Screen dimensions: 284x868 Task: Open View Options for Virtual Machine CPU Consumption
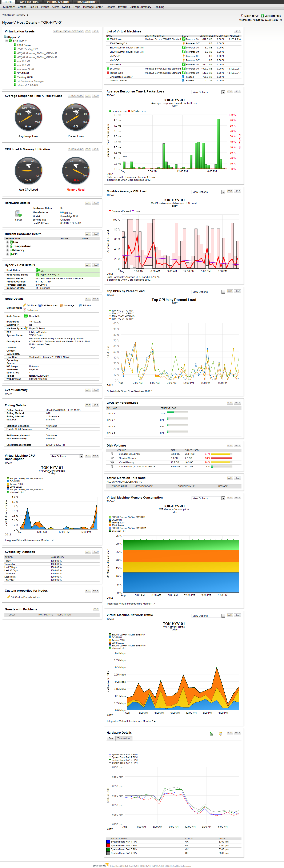[66, 456]
